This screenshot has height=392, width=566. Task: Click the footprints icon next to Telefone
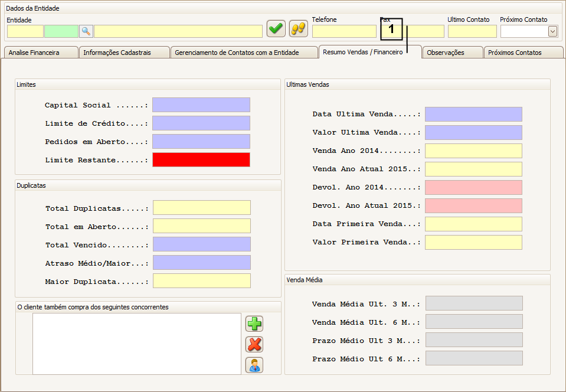[x=299, y=28]
